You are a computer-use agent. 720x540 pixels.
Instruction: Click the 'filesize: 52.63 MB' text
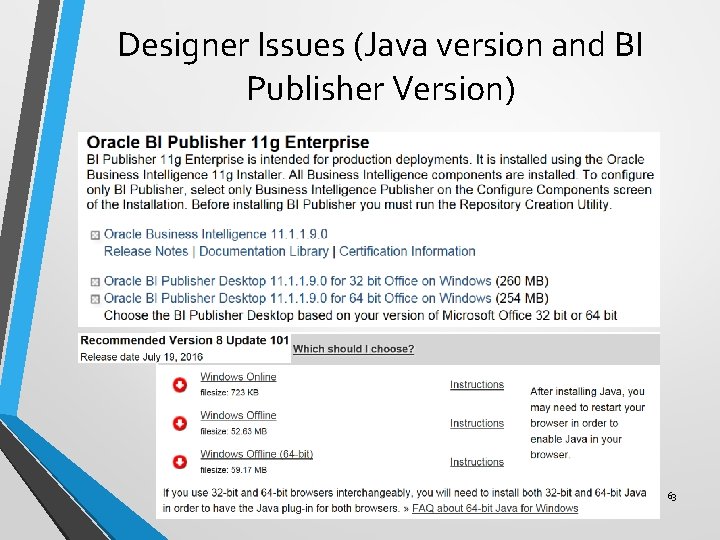pyautogui.click(x=233, y=431)
